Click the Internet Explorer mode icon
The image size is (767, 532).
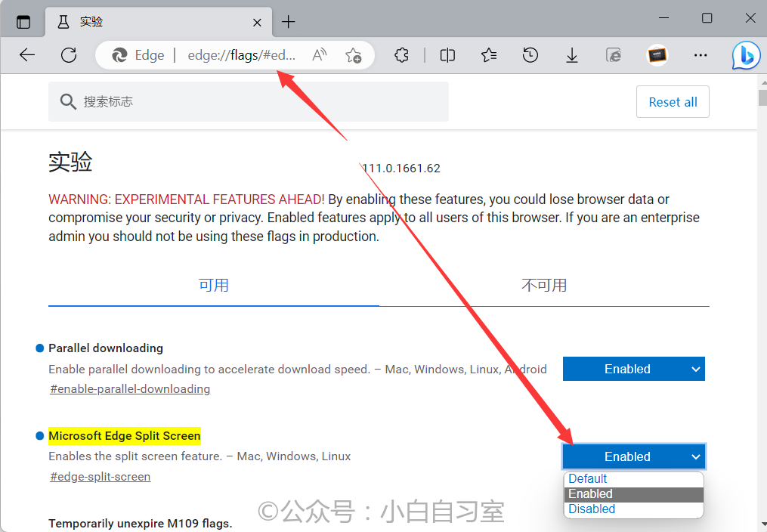[613, 55]
